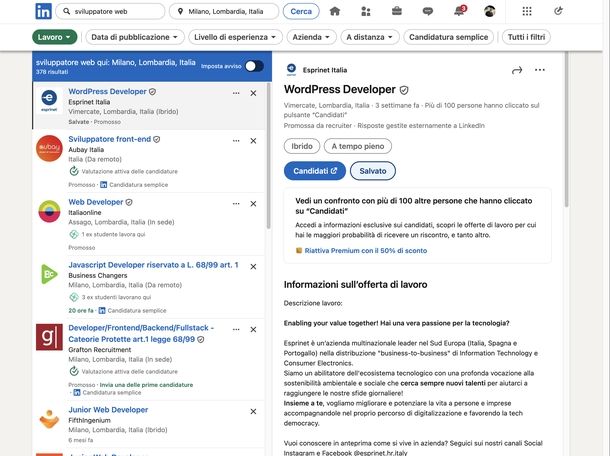
Task: Open the Jobs briefcase icon
Action: pos(396,11)
